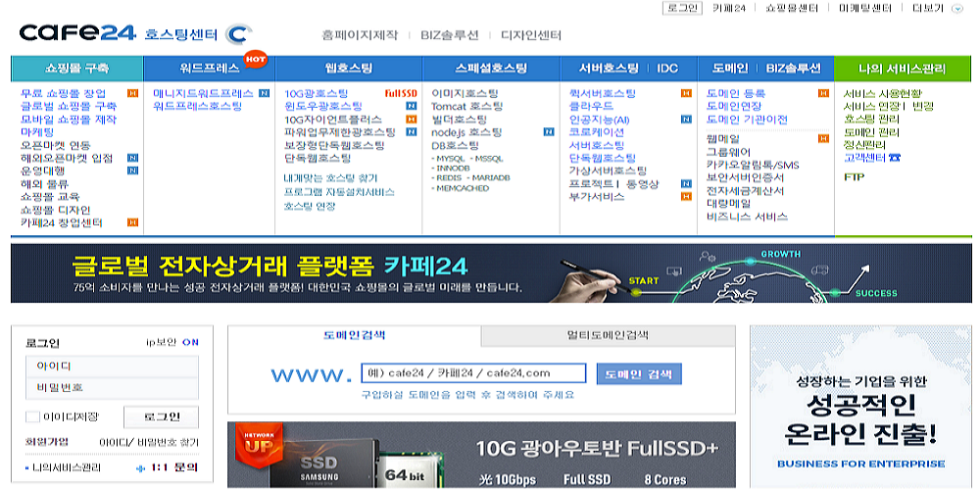980x490 pixels.
Task: Click 아이디/ 비밀번호 찾기 link
Action: [x=149, y=443]
